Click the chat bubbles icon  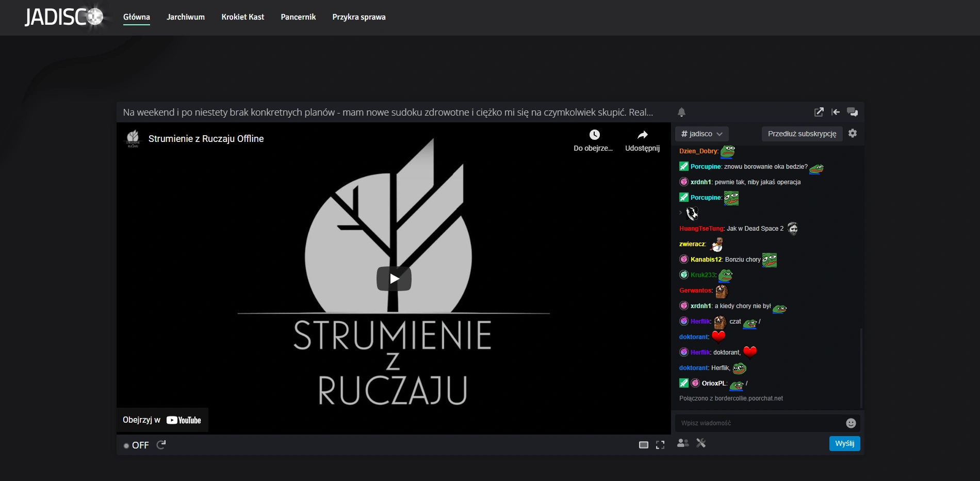coord(853,112)
